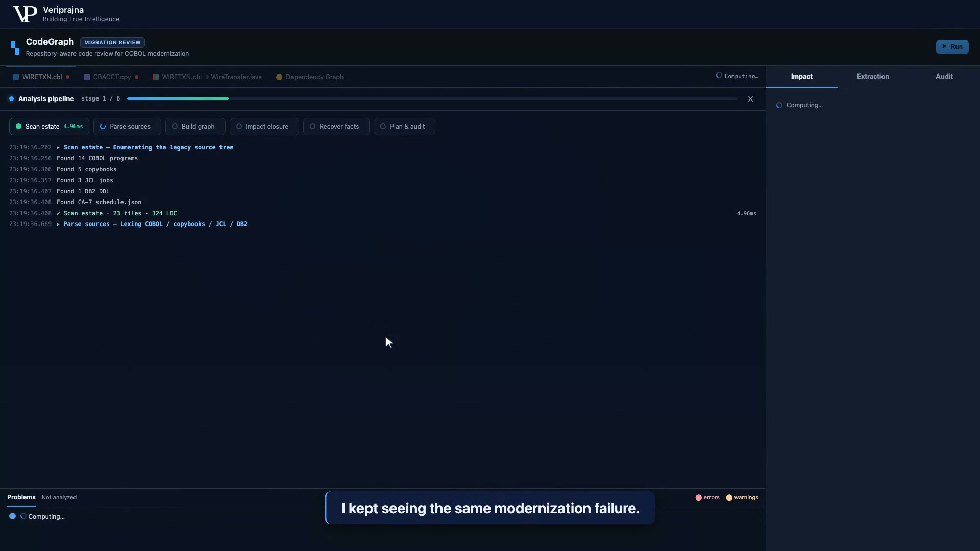Click the 'Found 14 COBOL programs' log line

pos(97,158)
